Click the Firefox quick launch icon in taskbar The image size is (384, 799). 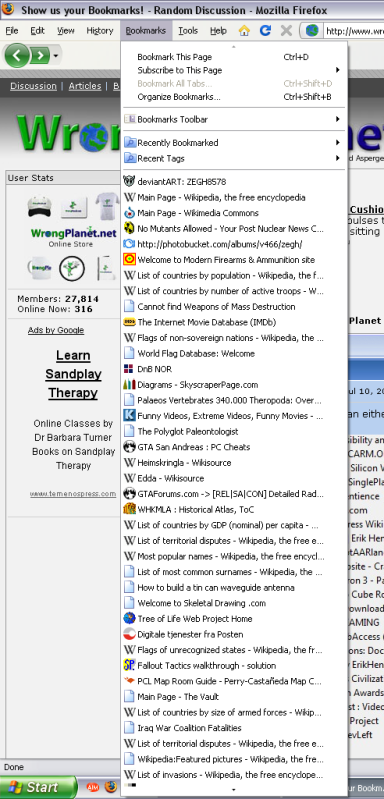pos(111,787)
